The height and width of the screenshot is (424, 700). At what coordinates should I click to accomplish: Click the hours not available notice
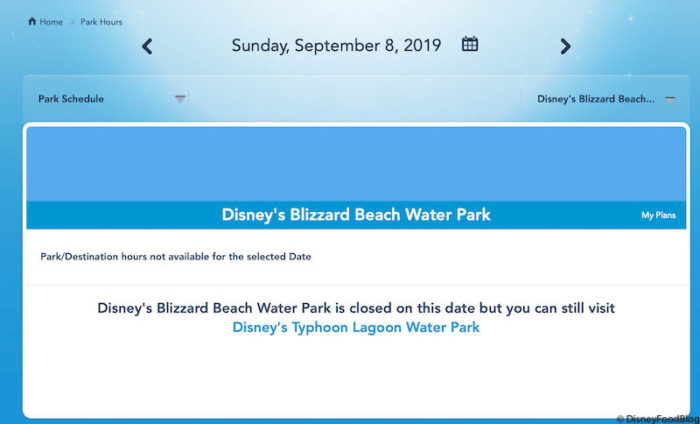pos(176,257)
